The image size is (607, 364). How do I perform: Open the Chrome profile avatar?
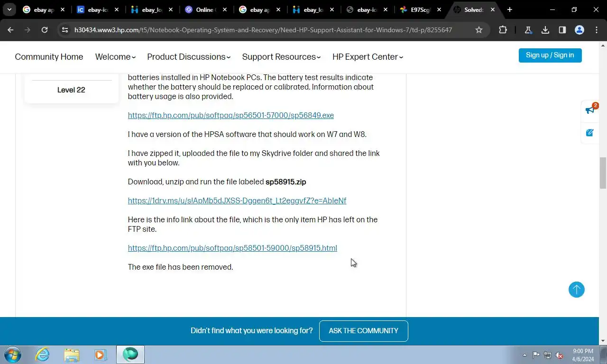579,30
